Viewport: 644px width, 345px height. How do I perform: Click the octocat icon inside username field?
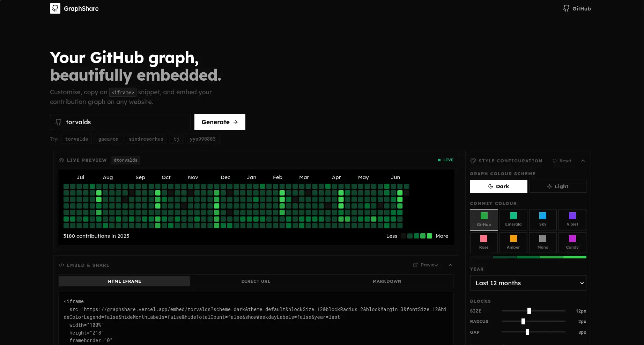(59, 122)
